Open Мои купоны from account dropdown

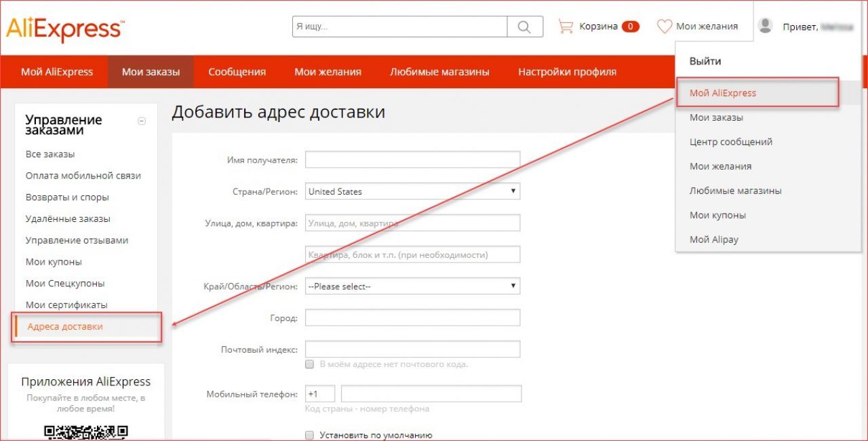point(717,215)
